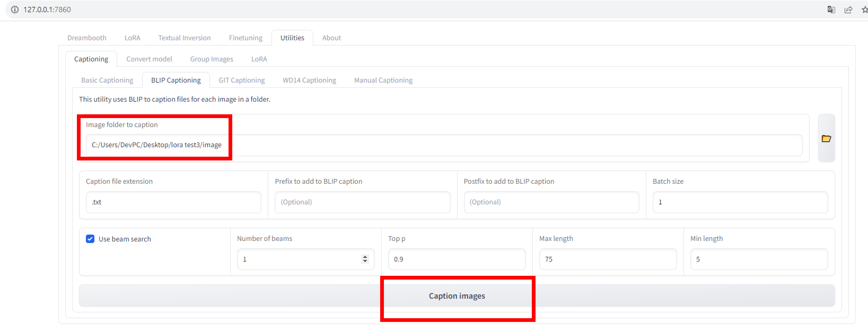Screen dimensions: 868x332
Task: Switch to GIT Captioning tab
Action: (x=241, y=80)
